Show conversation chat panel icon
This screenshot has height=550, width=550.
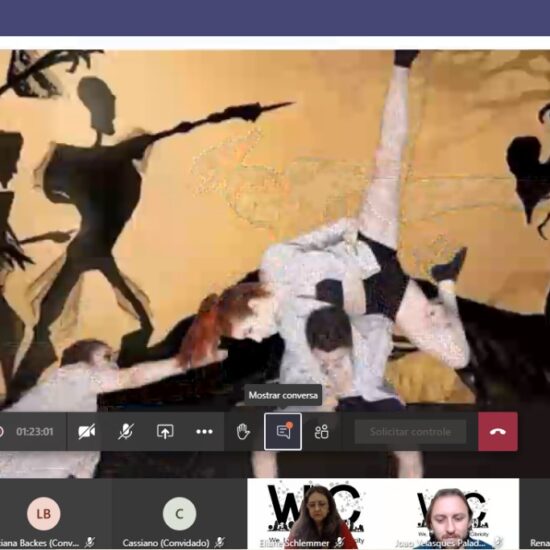(283, 431)
